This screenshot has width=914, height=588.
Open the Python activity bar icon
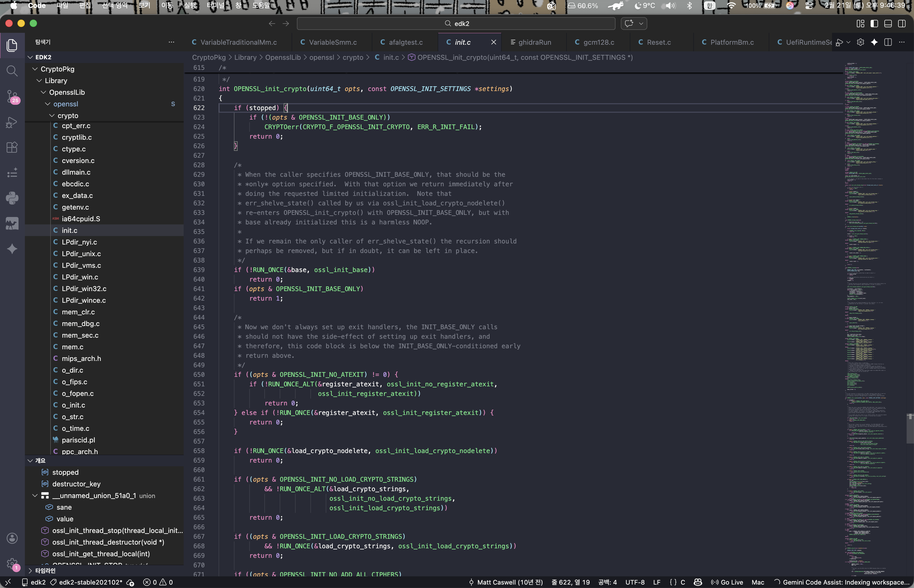click(x=12, y=198)
